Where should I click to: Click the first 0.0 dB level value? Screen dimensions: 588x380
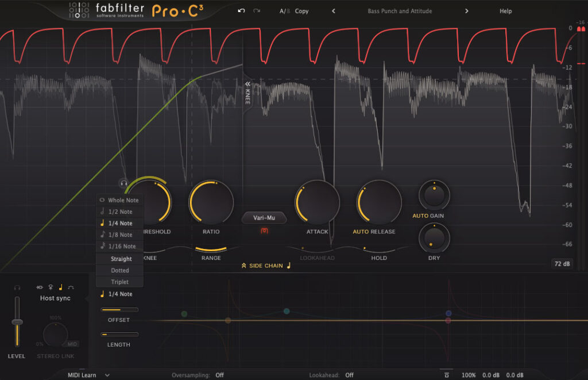tap(491, 375)
